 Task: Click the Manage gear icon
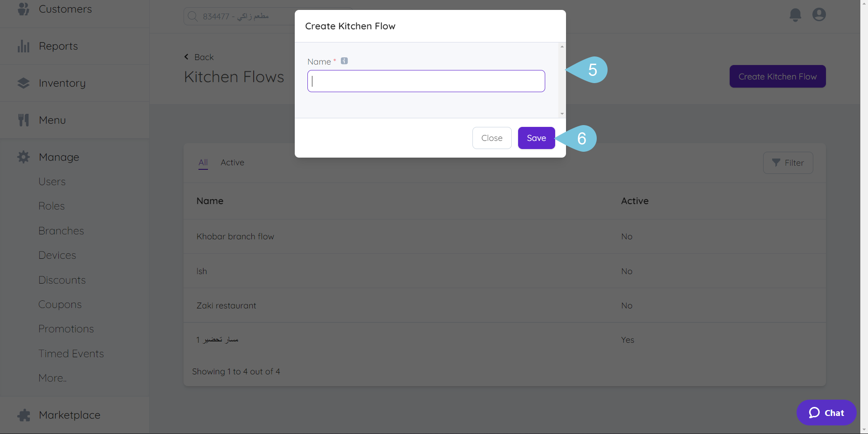[23, 157]
